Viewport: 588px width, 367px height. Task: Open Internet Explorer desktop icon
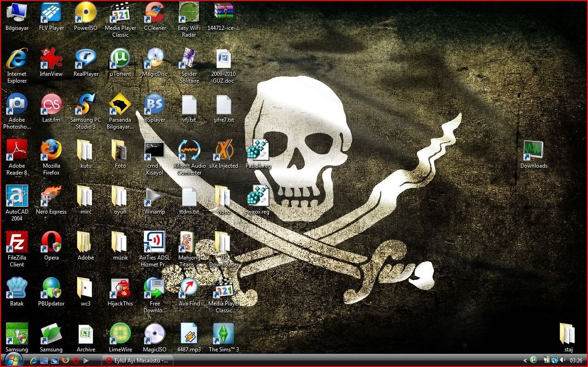point(17,66)
